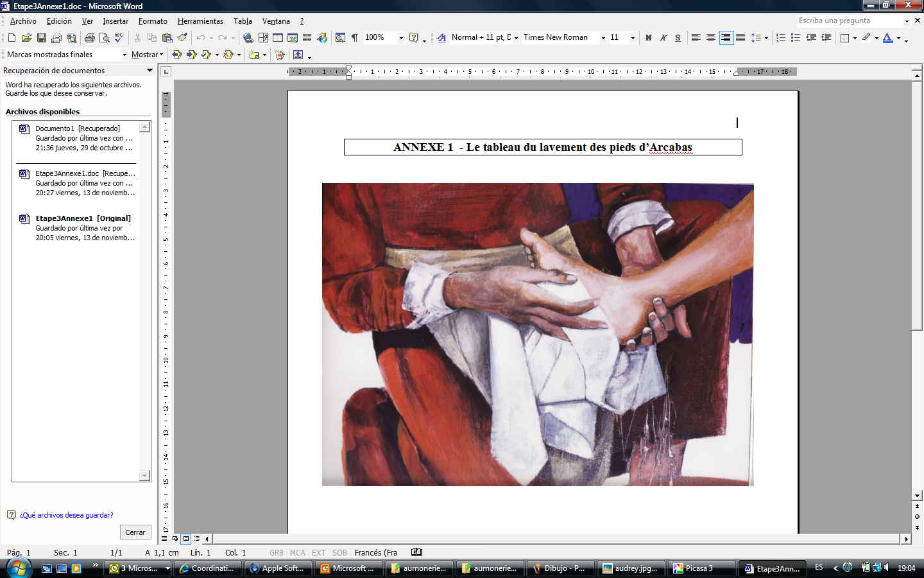The image size is (924, 578).
Task: Toggle Bold formatting (N button)
Action: pyautogui.click(x=649, y=38)
